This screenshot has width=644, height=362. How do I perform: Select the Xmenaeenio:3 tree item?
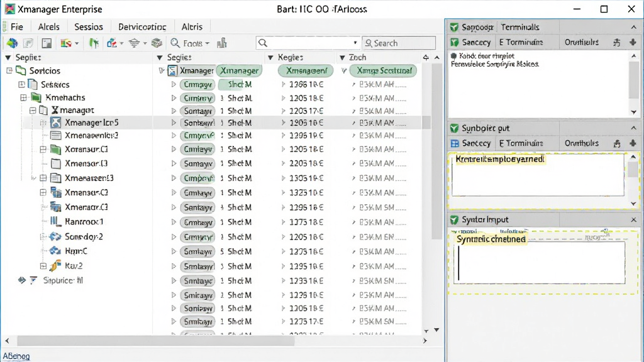pyautogui.click(x=91, y=136)
